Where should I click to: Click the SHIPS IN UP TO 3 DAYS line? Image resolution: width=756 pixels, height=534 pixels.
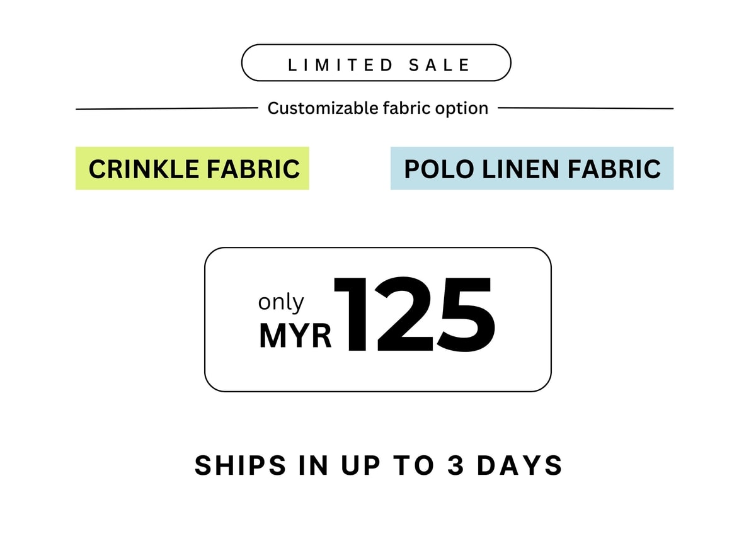point(379,465)
